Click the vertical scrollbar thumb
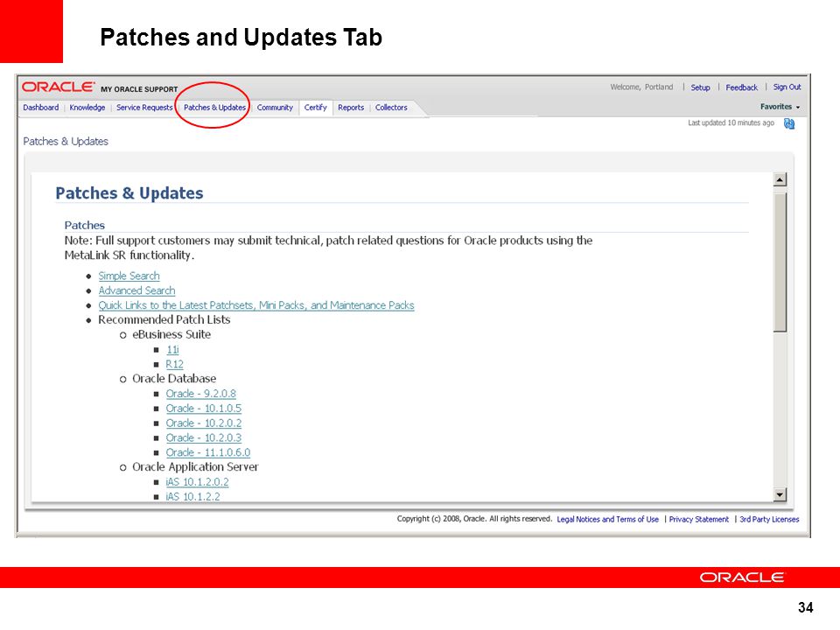This screenshot has height=630, width=840. (780, 262)
